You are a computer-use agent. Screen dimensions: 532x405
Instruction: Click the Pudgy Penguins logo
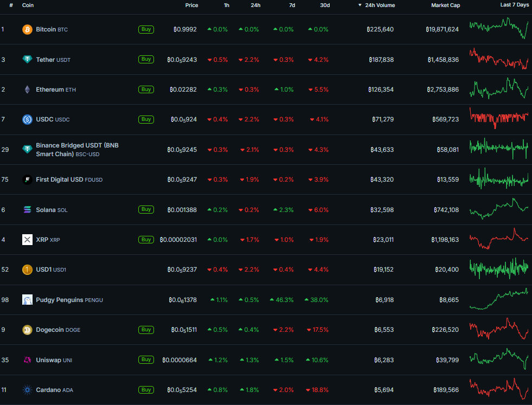(27, 300)
